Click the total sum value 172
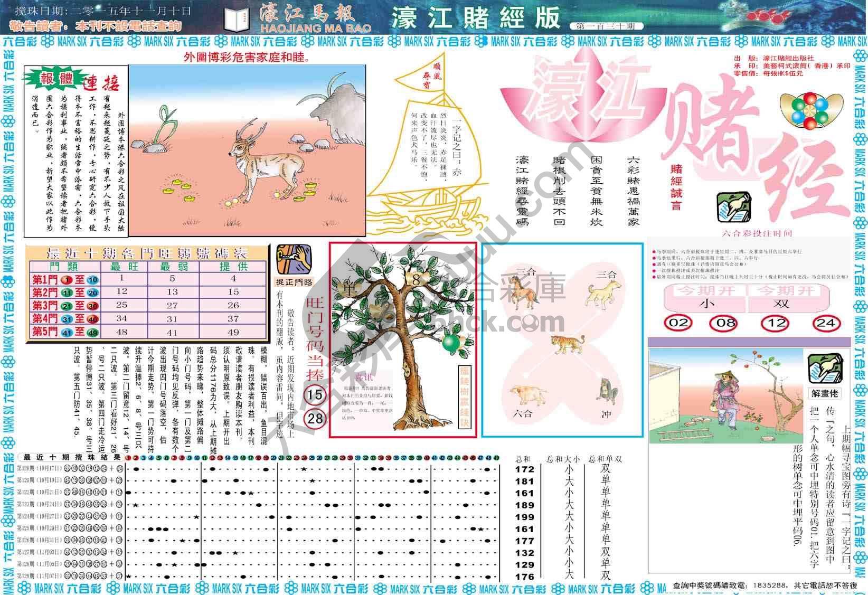868x595 pixels. tap(525, 469)
